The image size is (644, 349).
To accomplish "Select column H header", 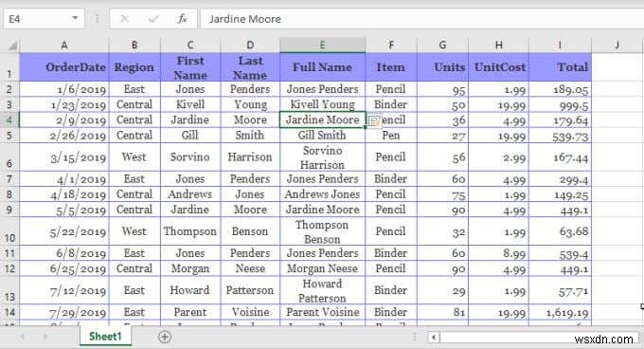I will 498,46.
